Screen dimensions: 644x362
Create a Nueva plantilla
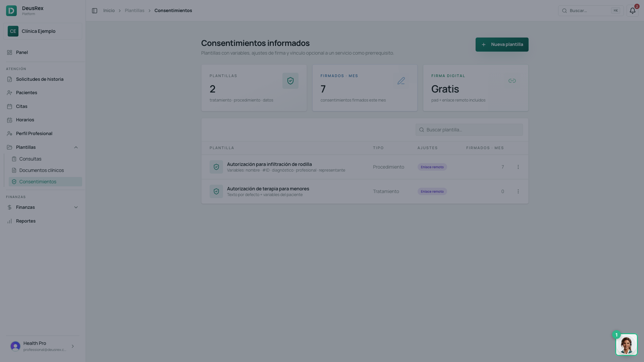(502, 45)
